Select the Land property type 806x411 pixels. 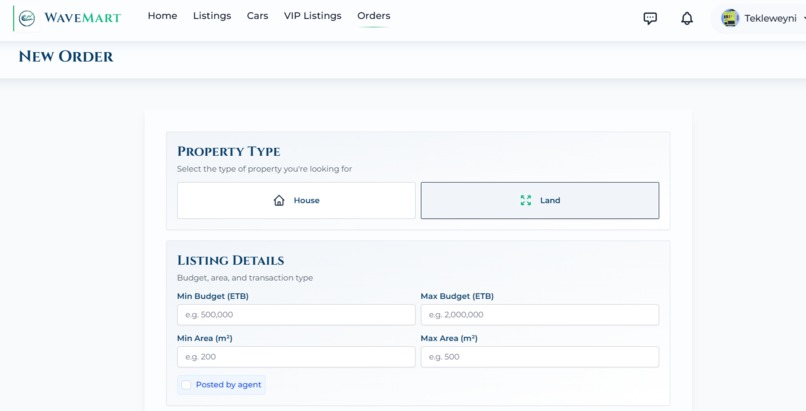tap(540, 200)
